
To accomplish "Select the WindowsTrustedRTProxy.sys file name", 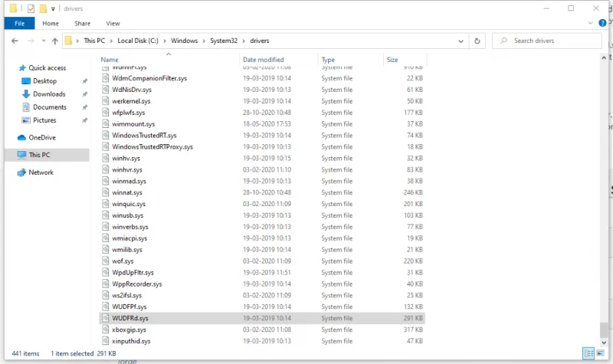I will coord(152,147).
